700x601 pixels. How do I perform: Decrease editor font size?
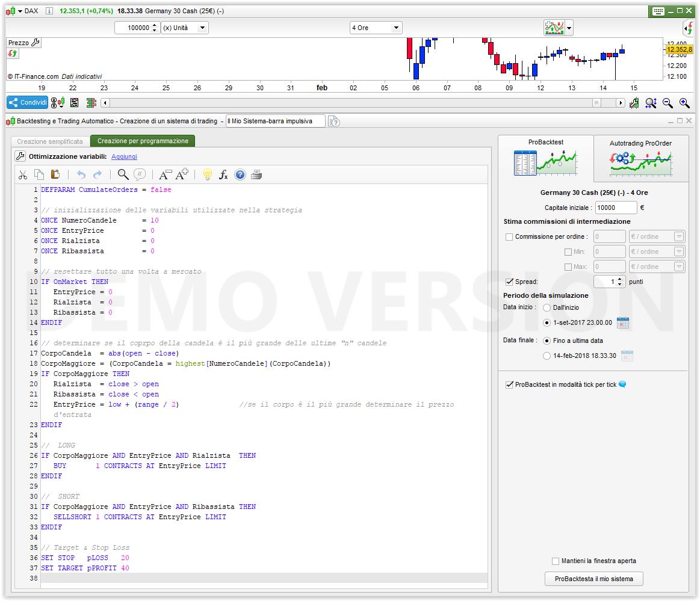165,174
